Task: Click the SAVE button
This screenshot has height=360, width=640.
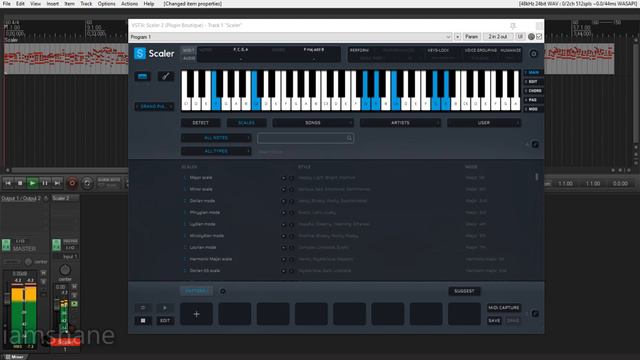Action: [x=494, y=320]
